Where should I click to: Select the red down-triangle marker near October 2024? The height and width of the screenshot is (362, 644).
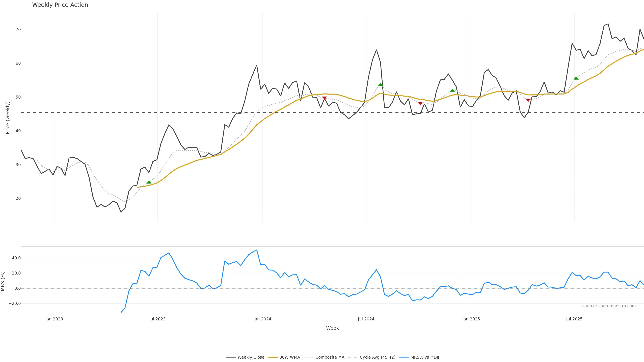pos(420,103)
